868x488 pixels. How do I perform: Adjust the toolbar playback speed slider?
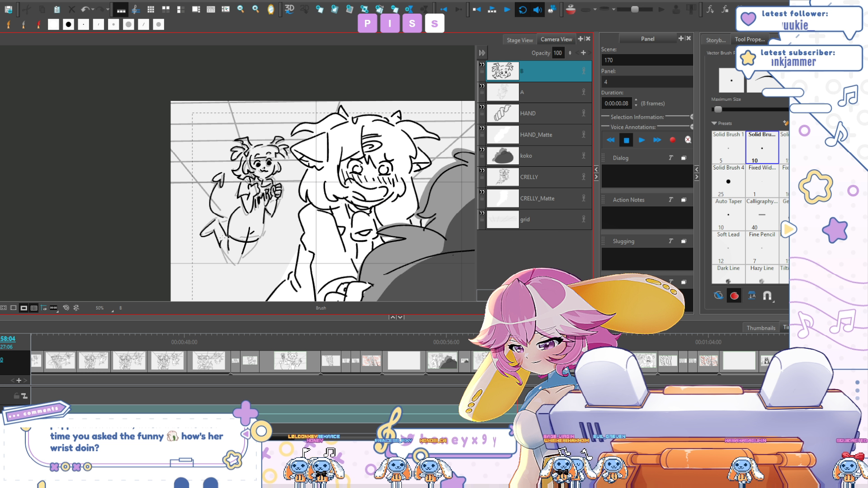635,9
